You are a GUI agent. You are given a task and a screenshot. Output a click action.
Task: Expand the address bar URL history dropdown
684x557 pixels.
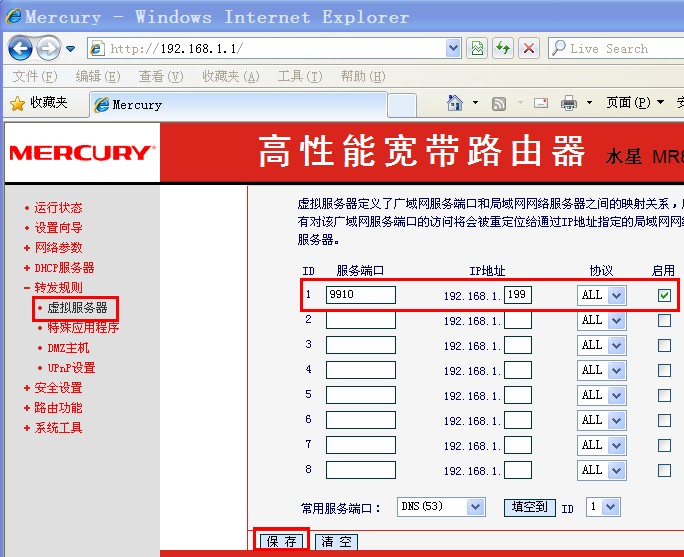click(453, 48)
